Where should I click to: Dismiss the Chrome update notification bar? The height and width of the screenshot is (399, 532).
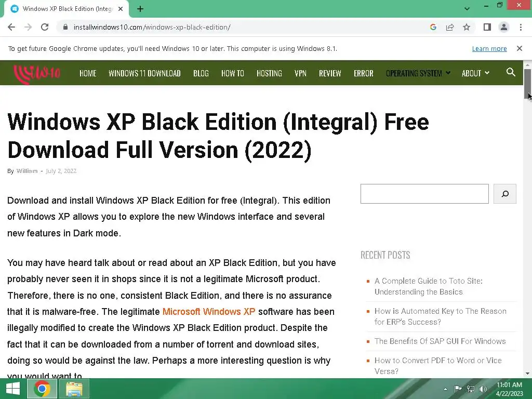point(520,48)
